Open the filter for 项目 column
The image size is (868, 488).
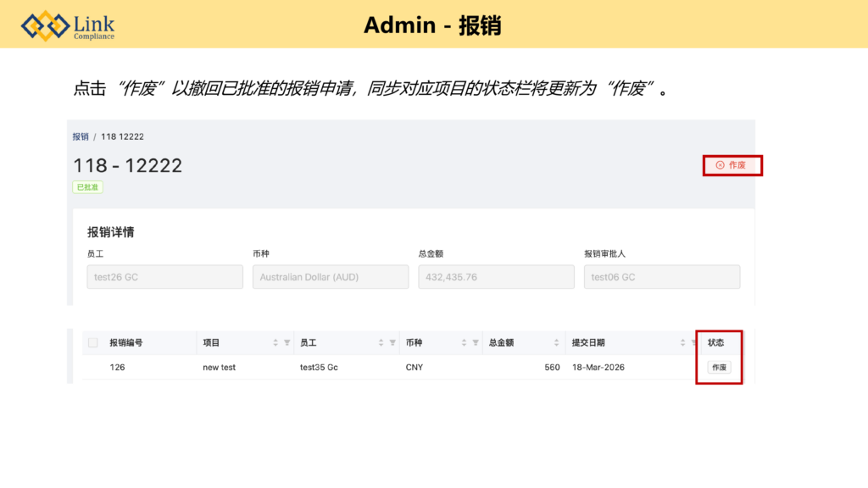(x=287, y=343)
